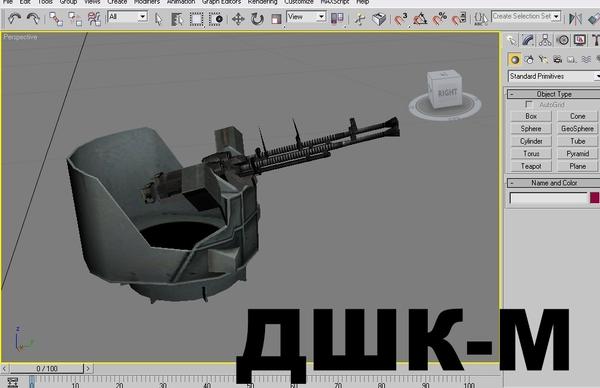
Task: Click the Undo arrow icon
Action: tap(15, 18)
